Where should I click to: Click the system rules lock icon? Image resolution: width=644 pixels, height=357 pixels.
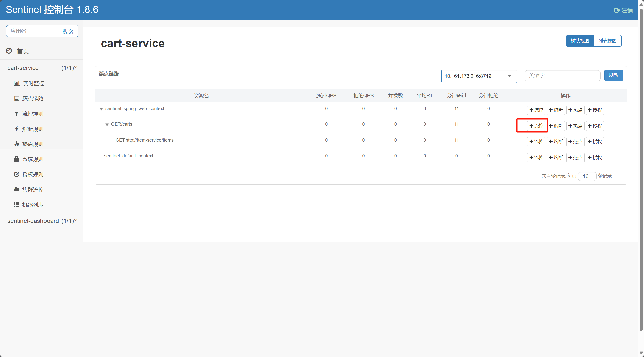pos(17,159)
